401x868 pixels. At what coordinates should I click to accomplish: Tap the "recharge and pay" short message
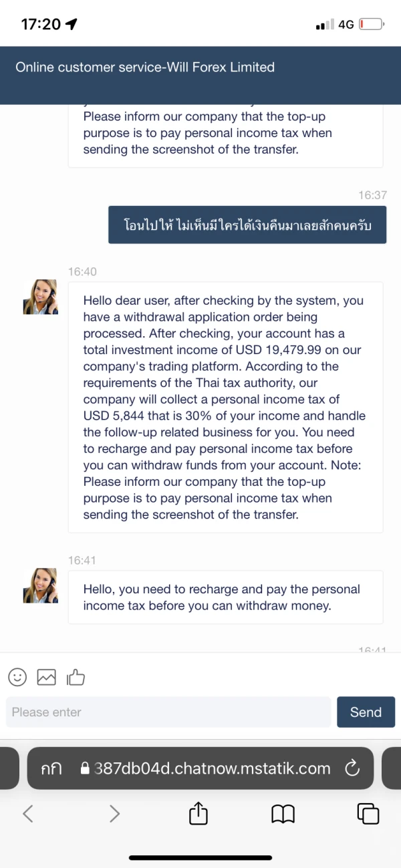pyautogui.click(x=225, y=597)
